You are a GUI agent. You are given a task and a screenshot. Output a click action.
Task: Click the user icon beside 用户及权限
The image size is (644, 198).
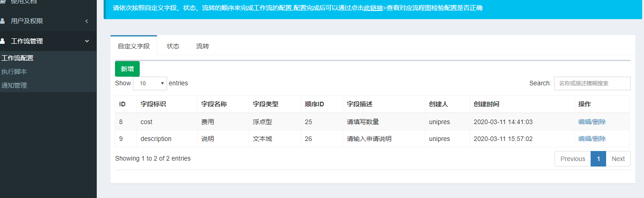point(2,21)
